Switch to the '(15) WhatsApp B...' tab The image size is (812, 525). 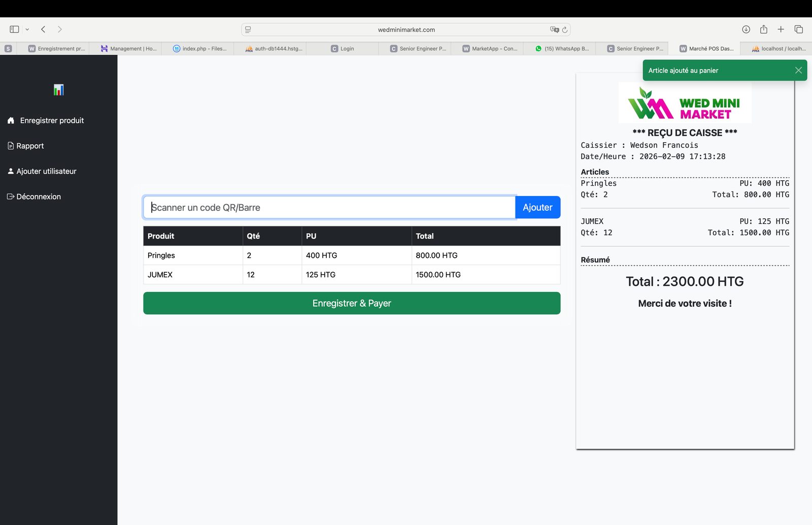pyautogui.click(x=562, y=49)
